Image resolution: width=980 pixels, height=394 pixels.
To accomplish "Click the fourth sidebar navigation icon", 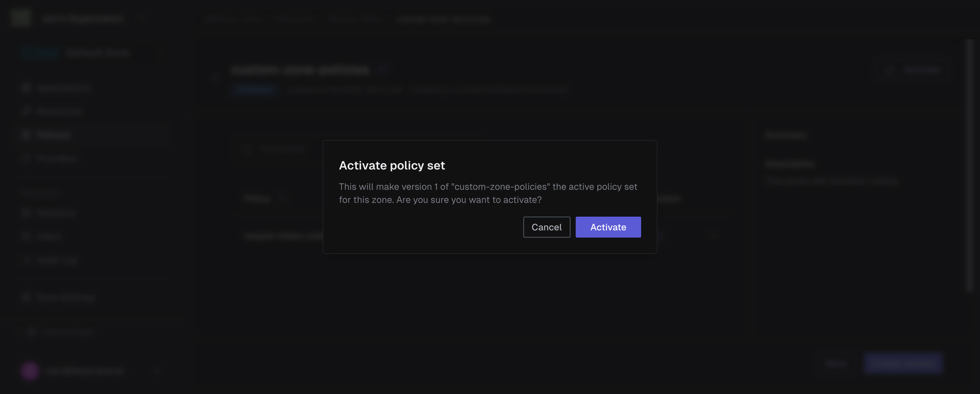I will coord(26,158).
